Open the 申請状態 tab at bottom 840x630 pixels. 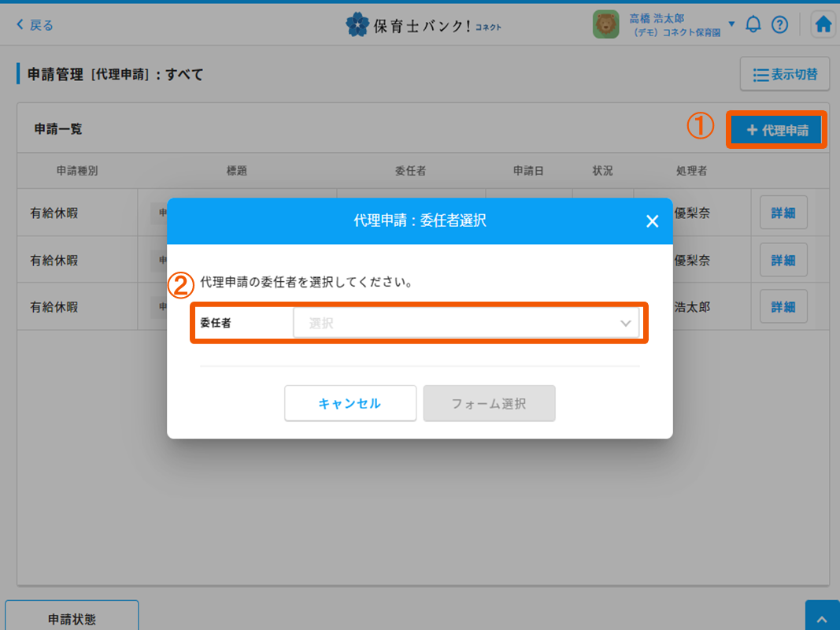(x=72, y=617)
